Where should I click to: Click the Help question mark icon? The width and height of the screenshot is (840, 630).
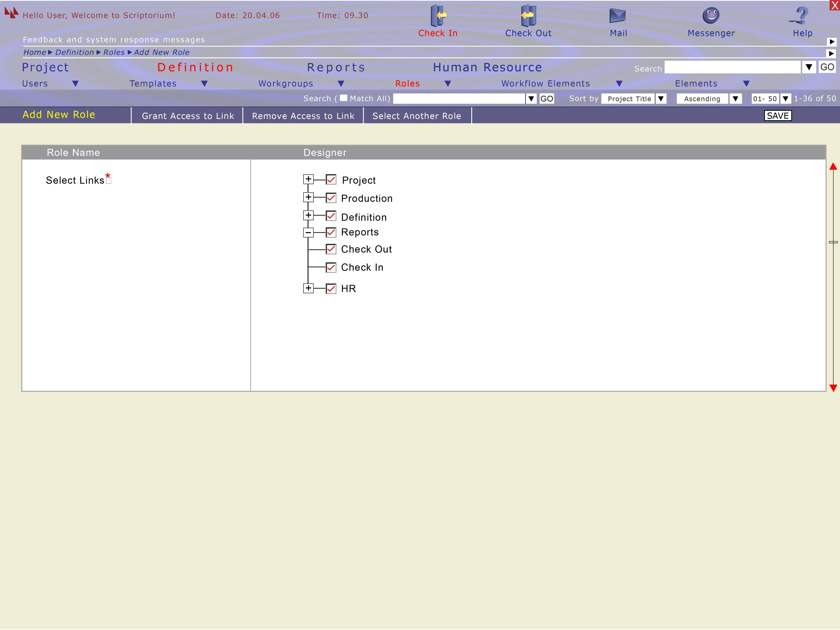tap(801, 15)
